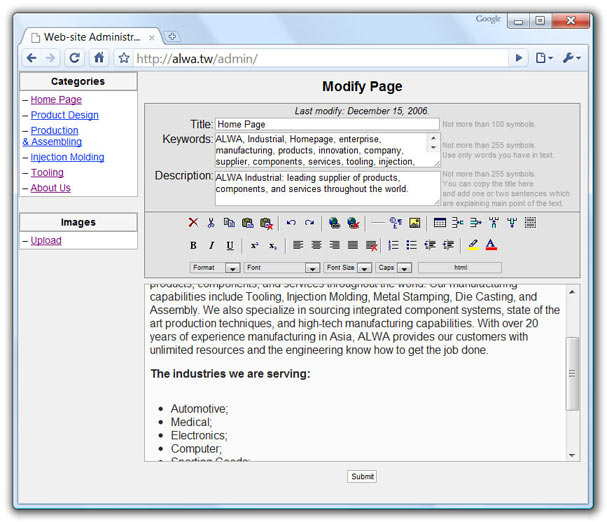
Task: Click the Redo arrow icon
Action: [309, 223]
